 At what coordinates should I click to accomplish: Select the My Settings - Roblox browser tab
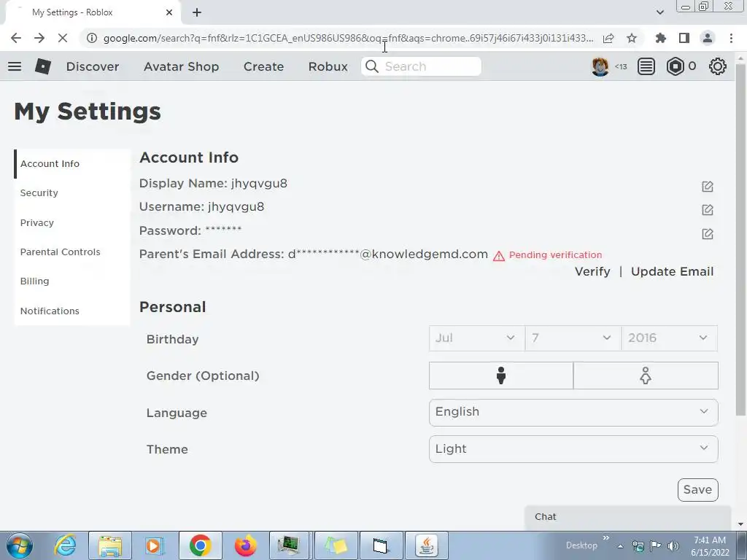pos(93,12)
